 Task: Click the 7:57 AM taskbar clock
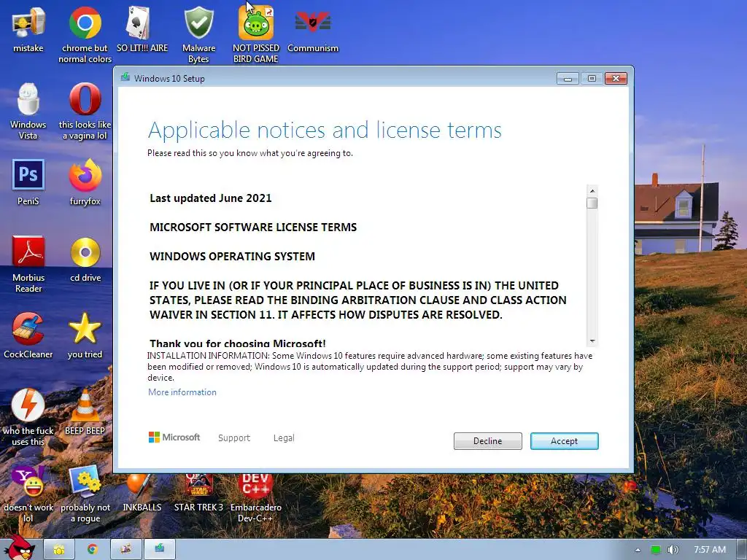coord(709,550)
